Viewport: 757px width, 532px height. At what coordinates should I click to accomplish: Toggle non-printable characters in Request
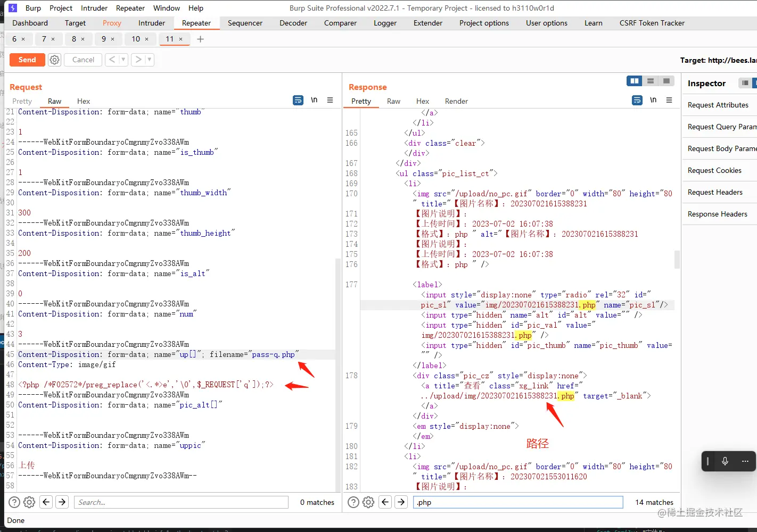coord(314,100)
